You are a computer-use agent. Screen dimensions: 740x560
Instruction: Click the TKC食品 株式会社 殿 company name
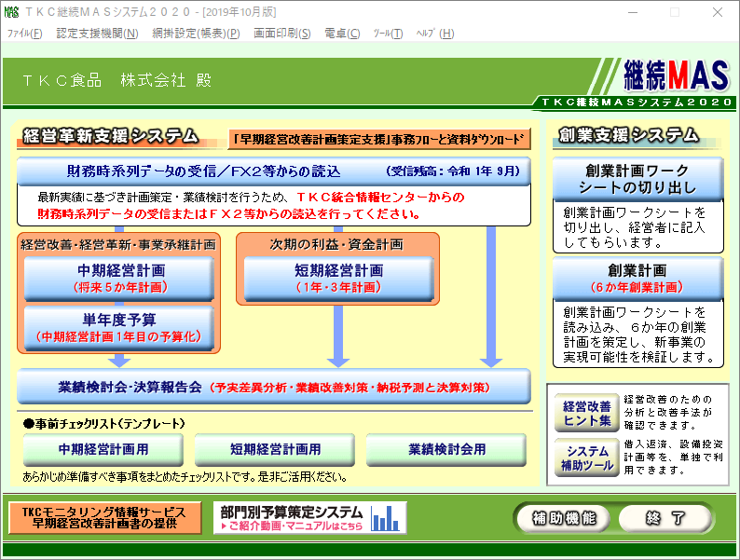(117, 80)
